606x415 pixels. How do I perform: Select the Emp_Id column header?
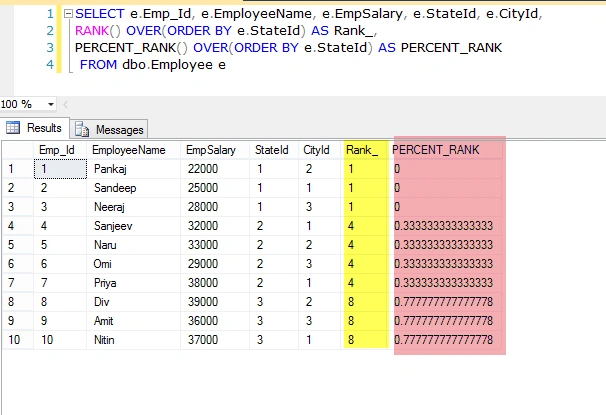point(60,150)
